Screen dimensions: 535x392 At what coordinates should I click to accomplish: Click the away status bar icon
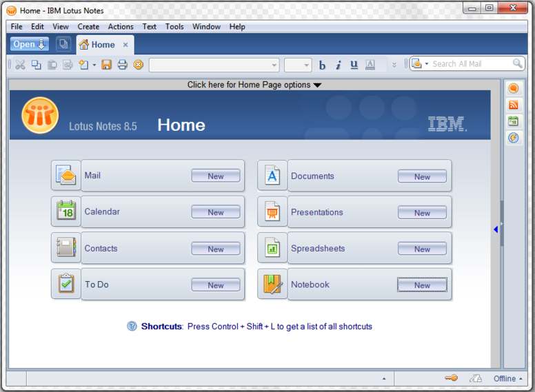(476, 378)
